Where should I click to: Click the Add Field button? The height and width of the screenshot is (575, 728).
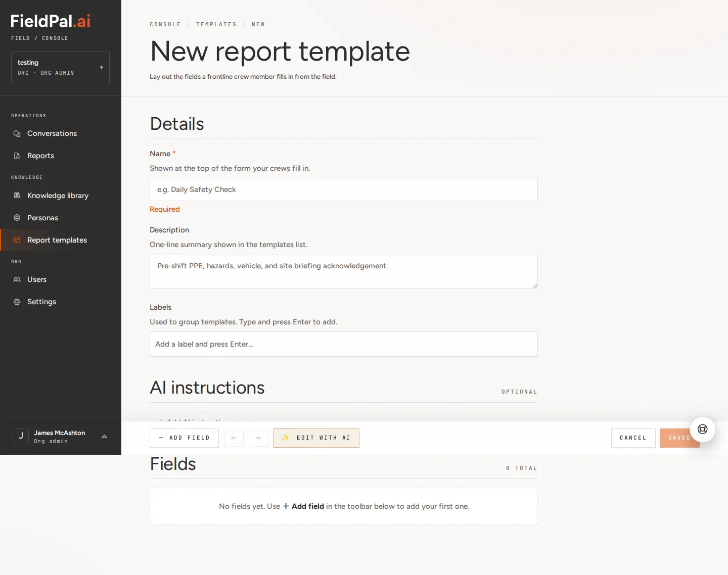click(184, 438)
